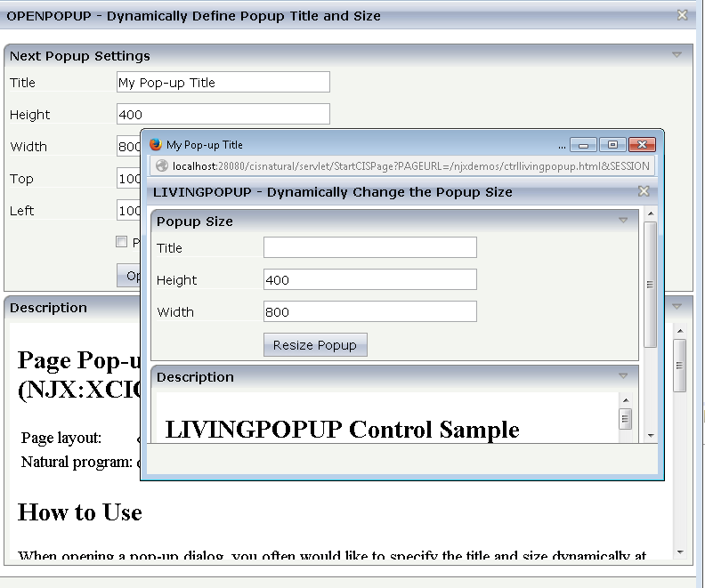Grab the popup page scrollbar thumb
The image size is (705, 588).
(x=650, y=285)
